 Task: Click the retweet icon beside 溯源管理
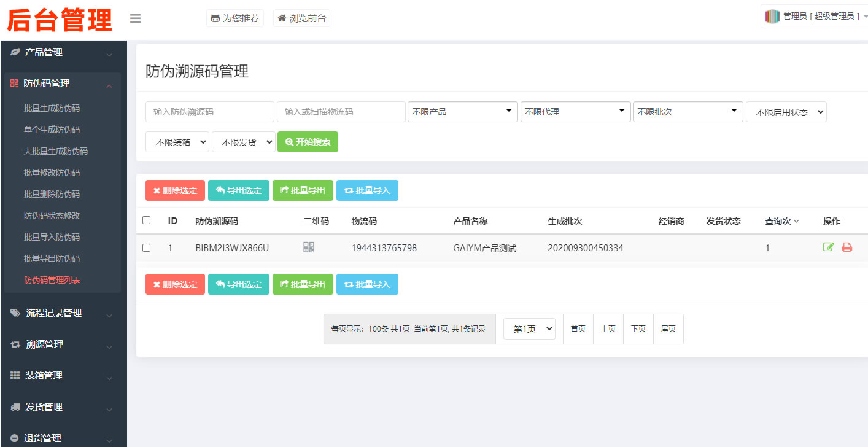pyautogui.click(x=15, y=344)
